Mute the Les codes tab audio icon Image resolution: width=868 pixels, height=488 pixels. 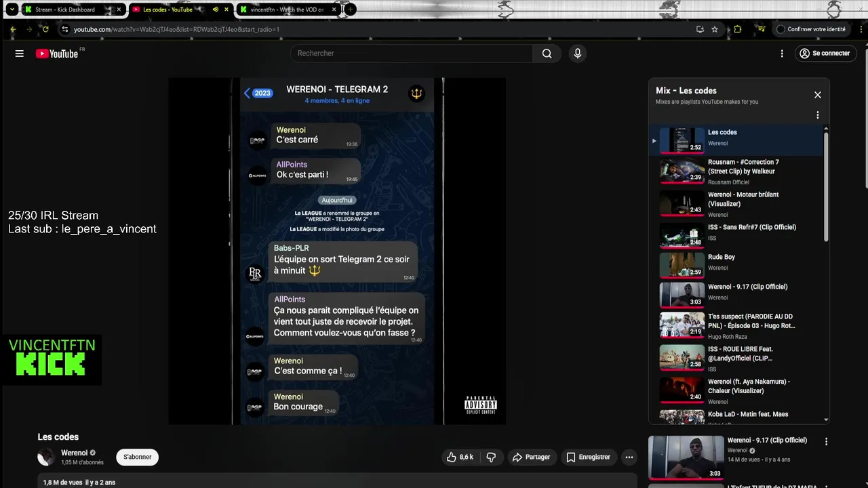click(x=215, y=9)
